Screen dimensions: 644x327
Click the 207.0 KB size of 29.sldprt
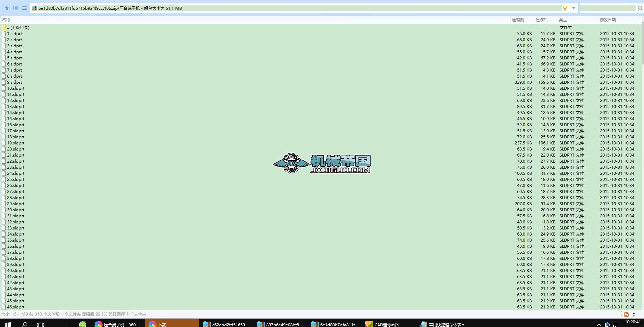pyautogui.click(x=523, y=203)
